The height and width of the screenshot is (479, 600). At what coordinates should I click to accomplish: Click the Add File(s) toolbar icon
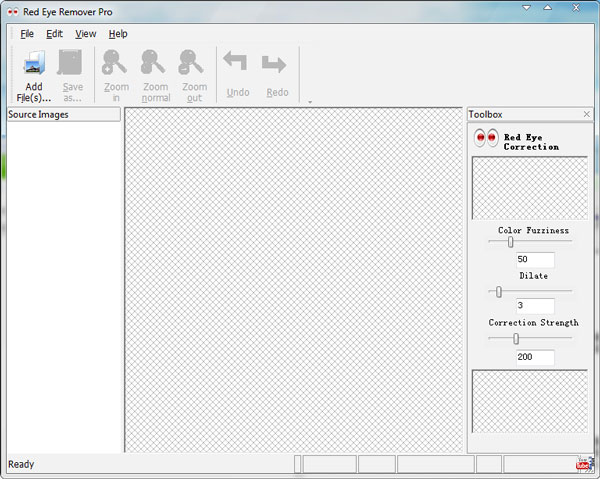pos(34,63)
